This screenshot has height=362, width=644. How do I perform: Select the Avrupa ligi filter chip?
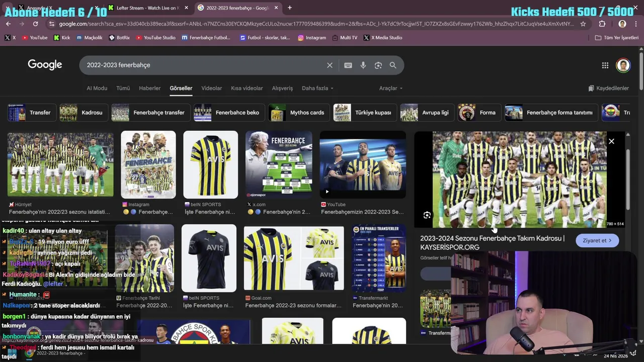click(426, 113)
